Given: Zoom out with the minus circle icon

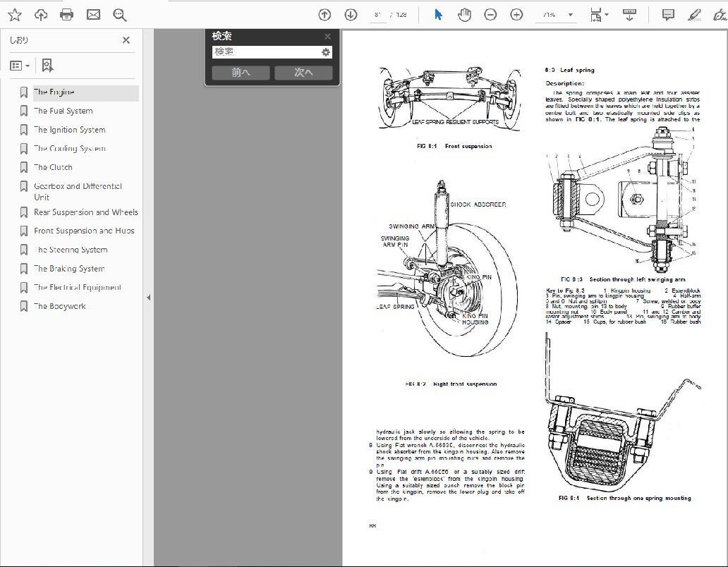Looking at the screenshot, I should (490, 15).
